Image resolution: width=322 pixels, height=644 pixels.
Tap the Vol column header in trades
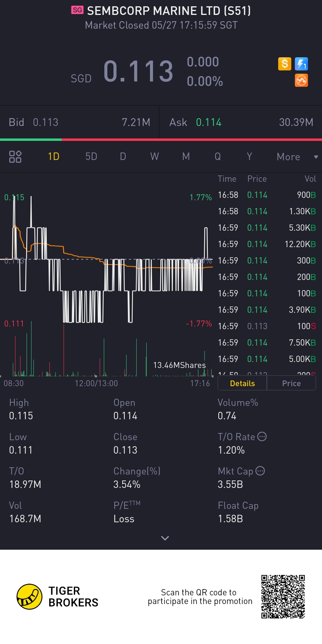pyautogui.click(x=310, y=179)
